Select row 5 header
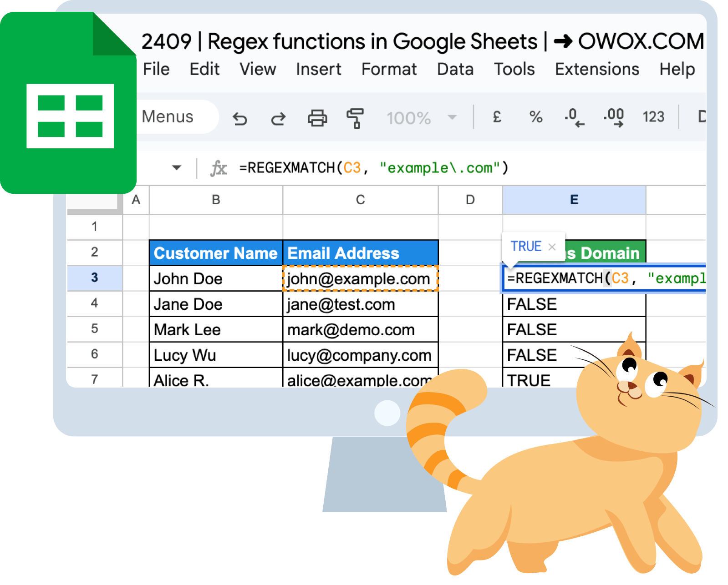728x585 pixels. 94,328
